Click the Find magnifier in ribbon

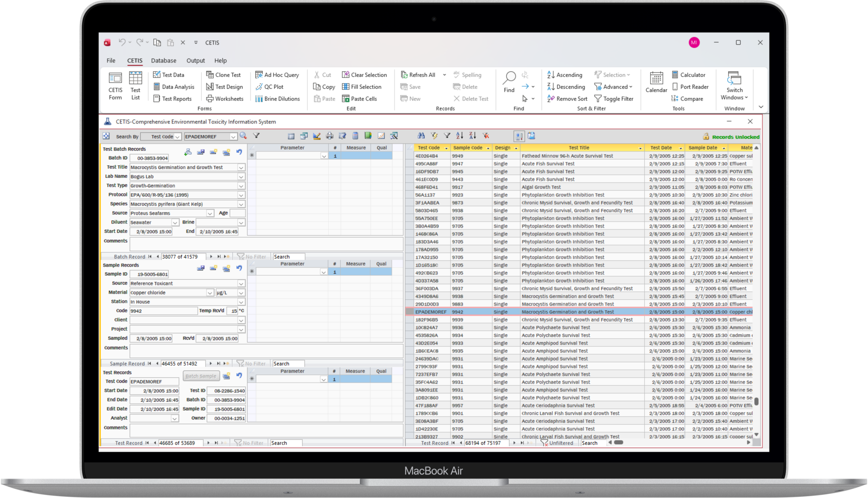509,82
